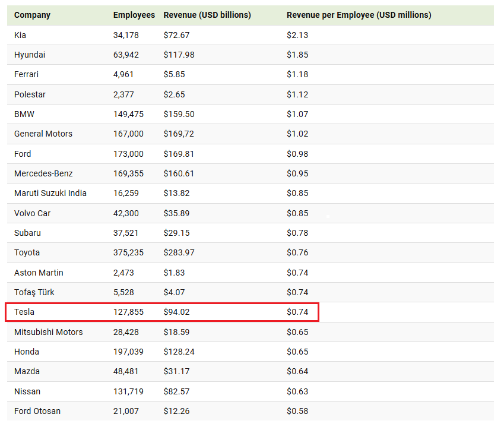Select Nissan's employee count 131,719
This screenshot has height=430, width=504.
128,392
